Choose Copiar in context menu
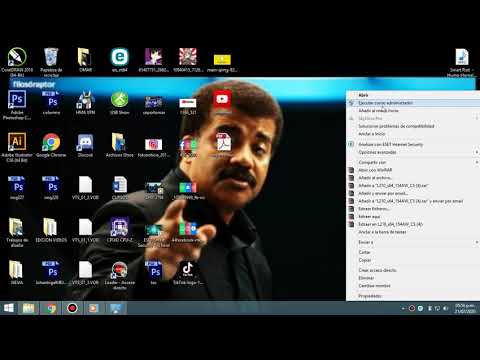This screenshot has width=480, height=360. (413, 260)
